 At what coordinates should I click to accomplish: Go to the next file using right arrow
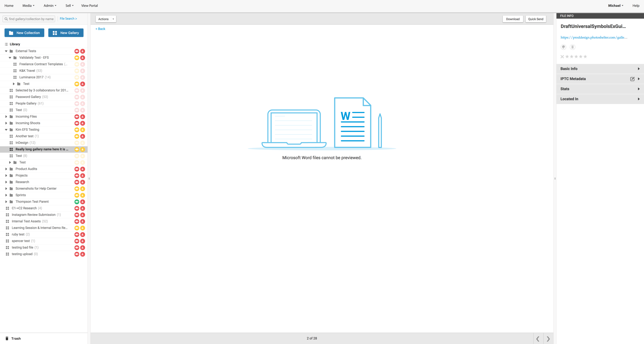(548, 339)
